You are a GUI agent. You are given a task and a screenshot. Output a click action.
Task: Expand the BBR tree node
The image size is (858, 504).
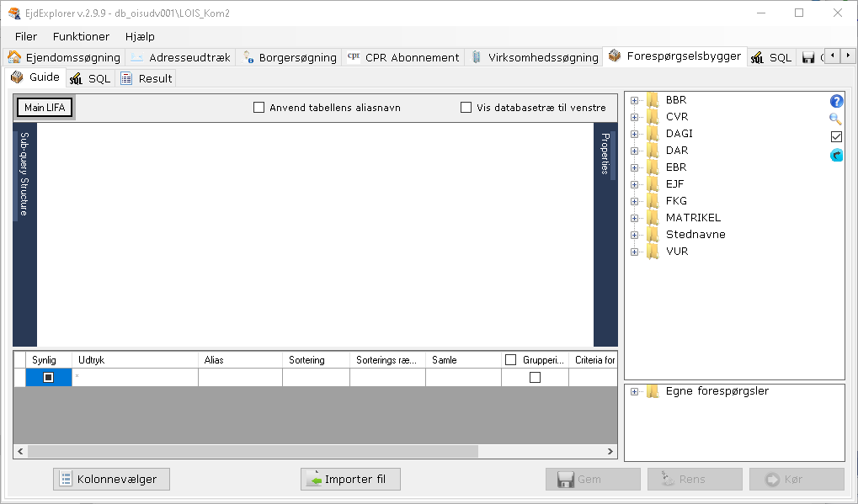click(x=634, y=100)
